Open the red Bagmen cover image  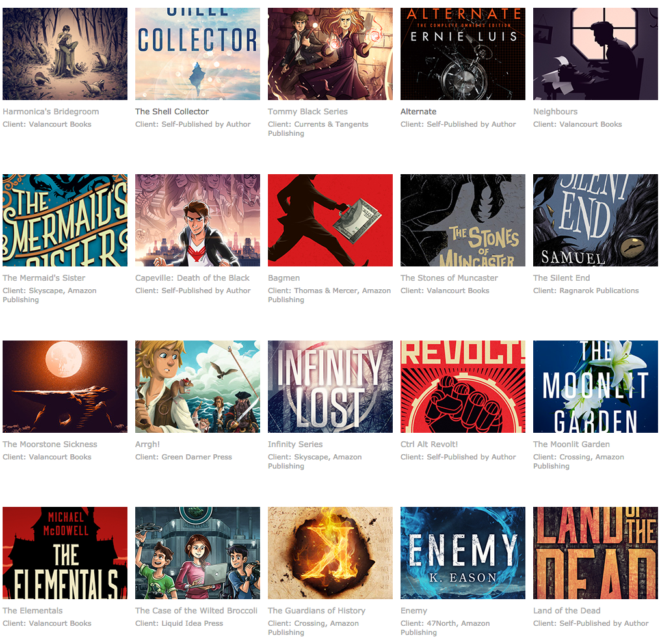point(330,220)
